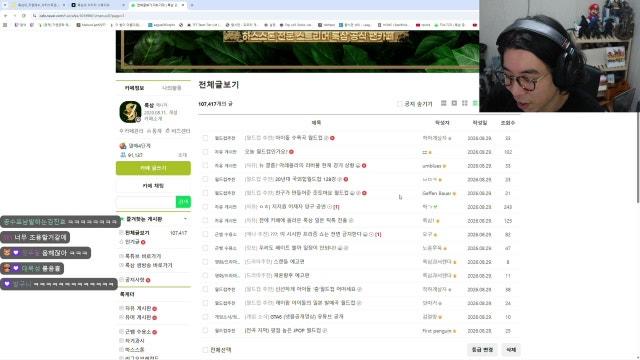Switch to the 나의활동 tab

point(172,88)
